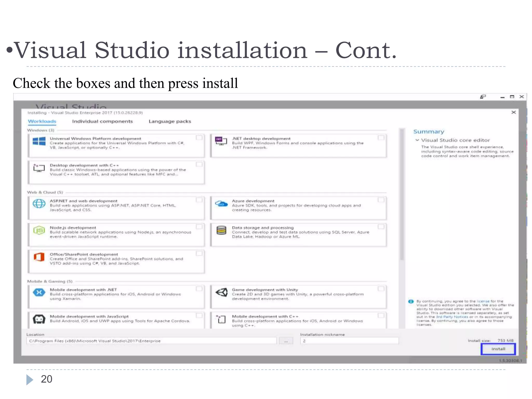Click the Data storage database icon
The width and height of the screenshot is (532, 399).
(x=221, y=230)
